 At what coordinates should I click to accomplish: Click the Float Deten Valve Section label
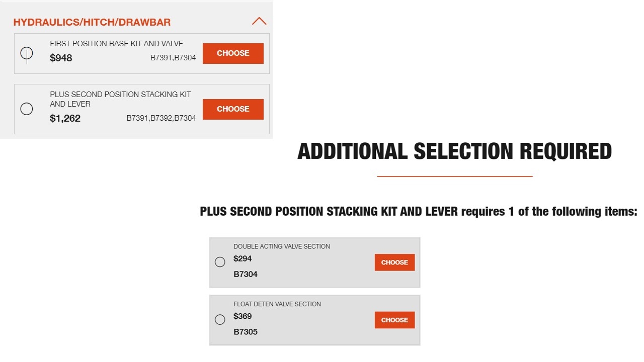click(x=277, y=304)
